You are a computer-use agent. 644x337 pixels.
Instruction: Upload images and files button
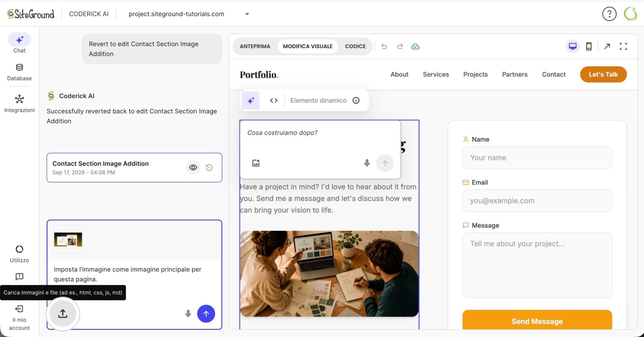click(63, 314)
